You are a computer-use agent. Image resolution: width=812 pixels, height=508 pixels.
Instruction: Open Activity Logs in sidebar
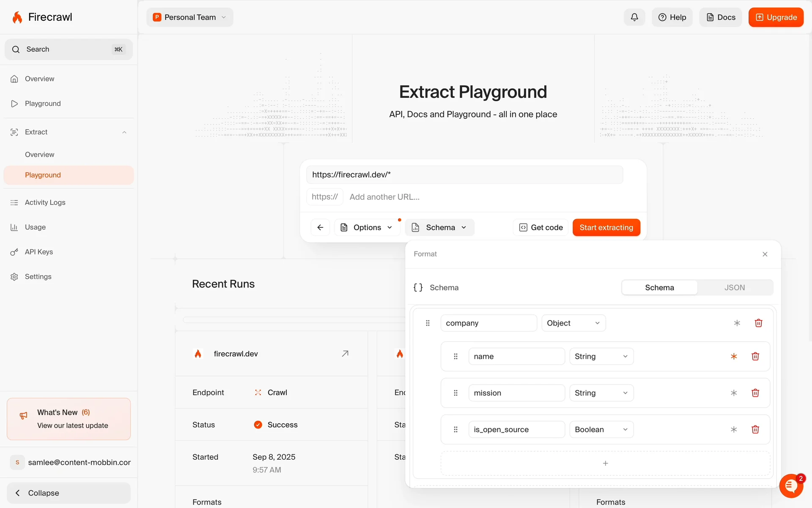[x=45, y=202]
